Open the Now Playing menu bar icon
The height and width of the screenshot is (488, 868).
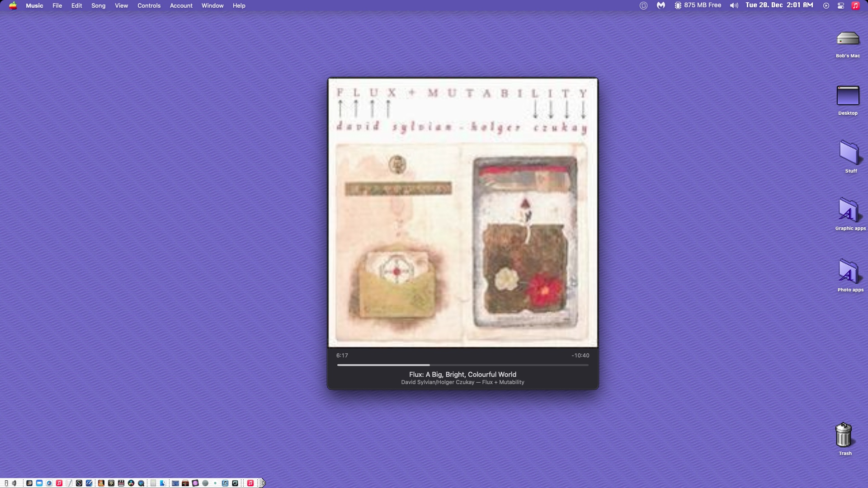826,5
